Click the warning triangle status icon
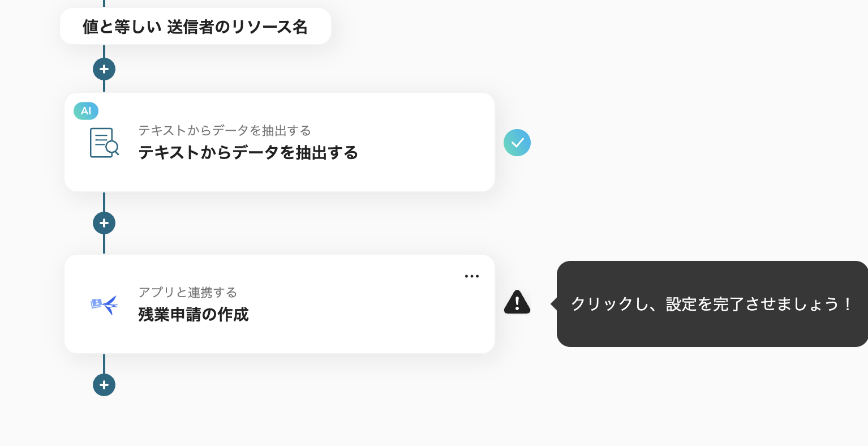This screenshot has height=446, width=868. 517,303
